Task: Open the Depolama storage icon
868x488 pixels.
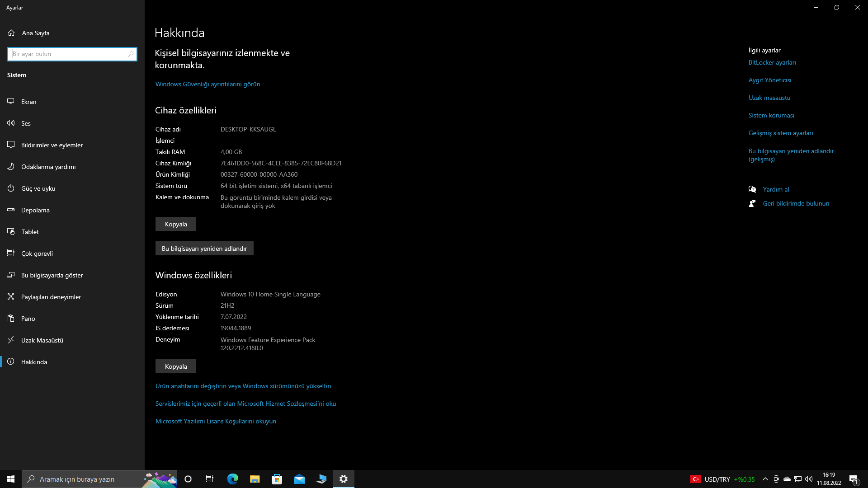Action: coord(11,210)
